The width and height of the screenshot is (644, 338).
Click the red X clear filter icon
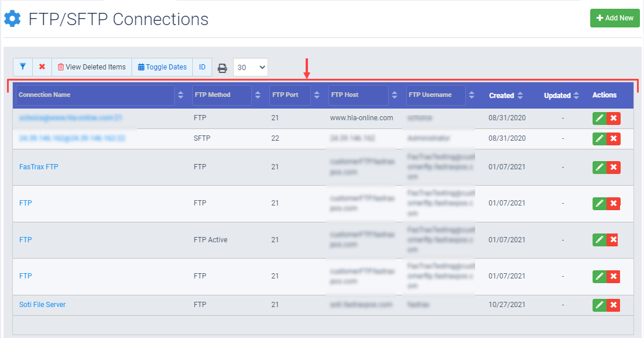tap(42, 67)
